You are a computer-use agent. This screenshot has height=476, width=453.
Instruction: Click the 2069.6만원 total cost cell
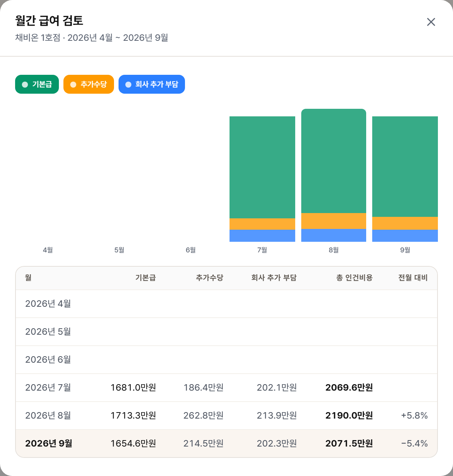(x=349, y=388)
